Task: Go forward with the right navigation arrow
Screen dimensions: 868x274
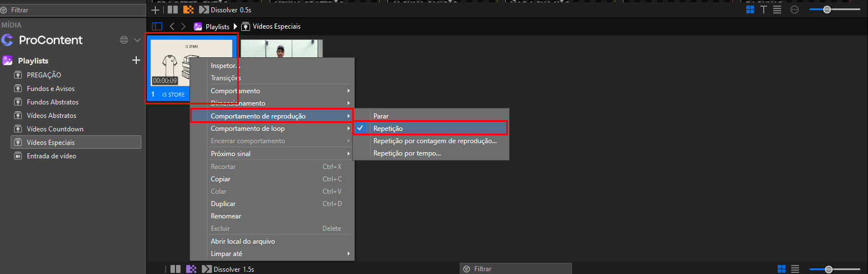Action: 183,26
